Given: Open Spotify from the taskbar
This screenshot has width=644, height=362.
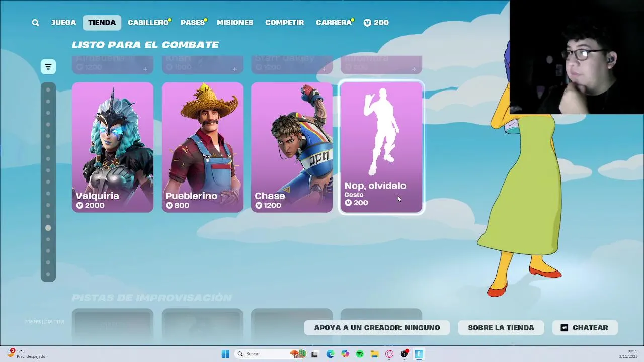Looking at the screenshot, I should pyautogui.click(x=360, y=354).
